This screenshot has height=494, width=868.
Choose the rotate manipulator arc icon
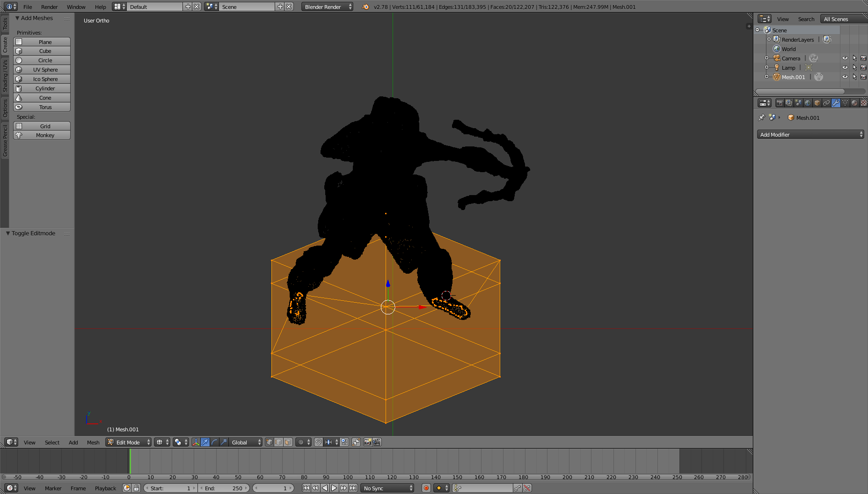pyautogui.click(x=214, y=442)
